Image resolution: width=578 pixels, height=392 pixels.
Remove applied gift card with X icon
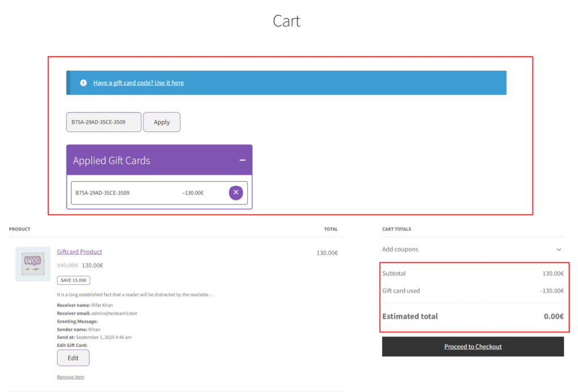click(x=236, y=193)
